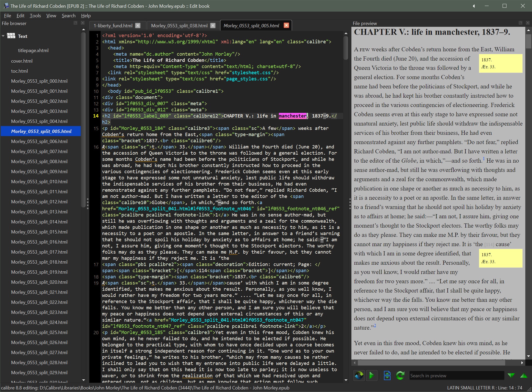
Task: Click footnote 1 link in preview
Action: tap(484, 159)
